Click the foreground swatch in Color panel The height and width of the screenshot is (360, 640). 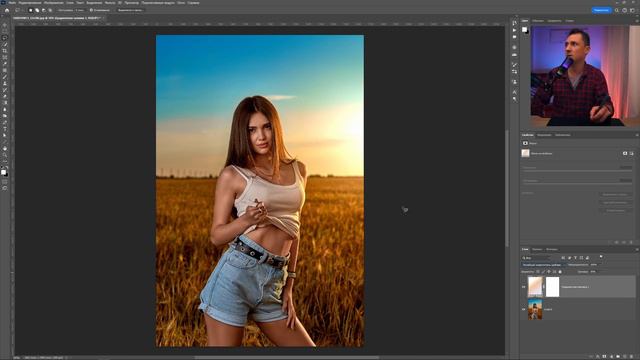[x=524, y=29]
